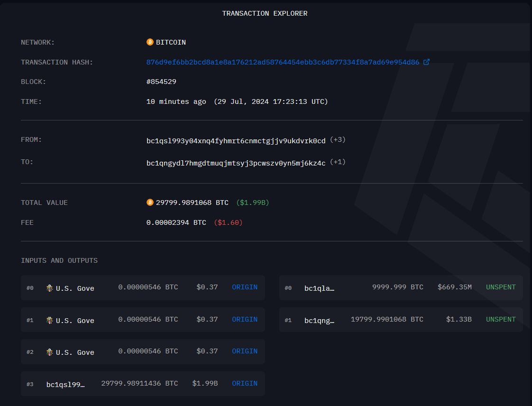The width and height of the screenshot is (532, 406).
Task: Click the timestamp 29 Jul, 2024 17:23:13 UTC
Action: click(x=271, y=101)
